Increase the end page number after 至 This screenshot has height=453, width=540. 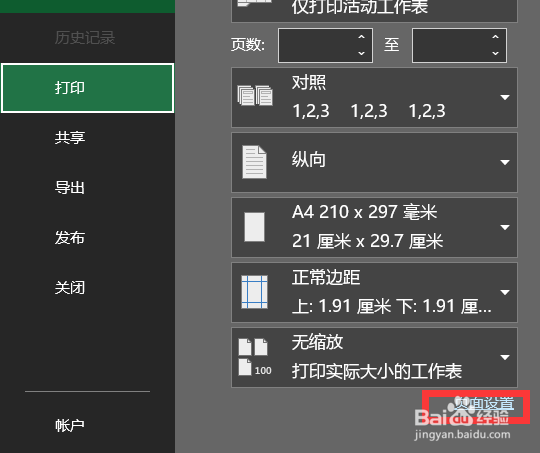[x=495, y=37]
